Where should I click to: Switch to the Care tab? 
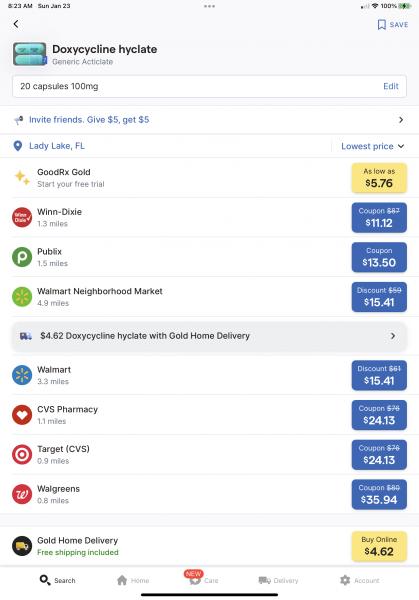tap(204, 579)
